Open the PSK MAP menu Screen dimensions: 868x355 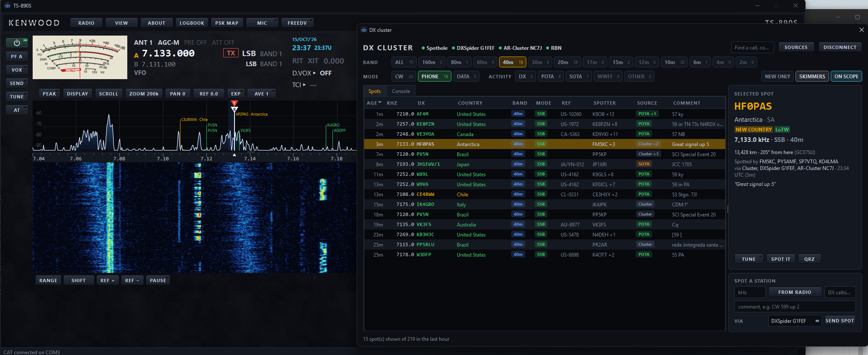point(227,23)
